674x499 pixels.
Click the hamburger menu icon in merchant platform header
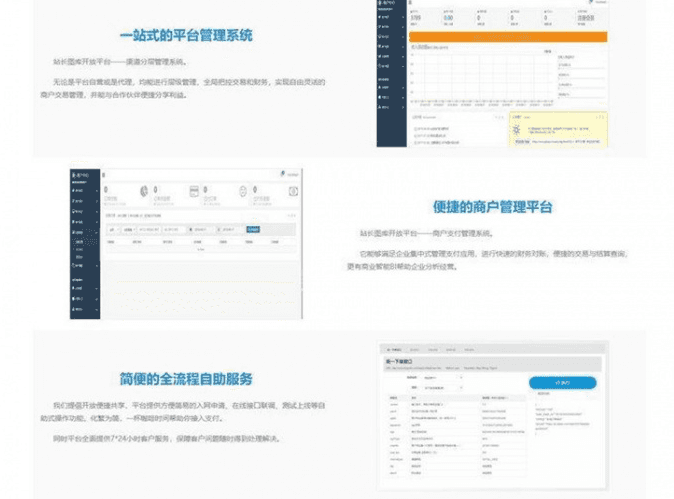point(105,176)
